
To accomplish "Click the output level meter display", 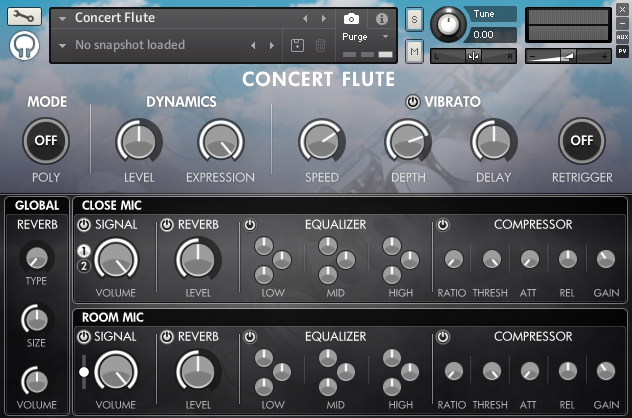I will 568,25.
